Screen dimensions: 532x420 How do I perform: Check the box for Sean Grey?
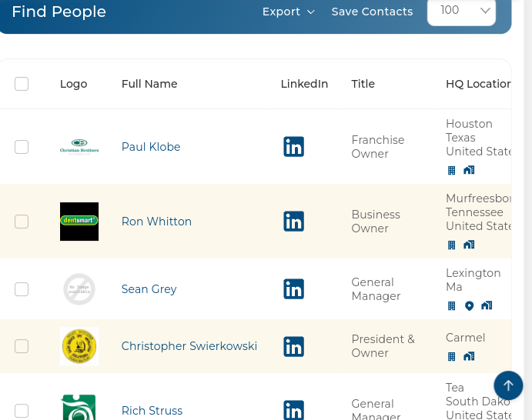22,289
